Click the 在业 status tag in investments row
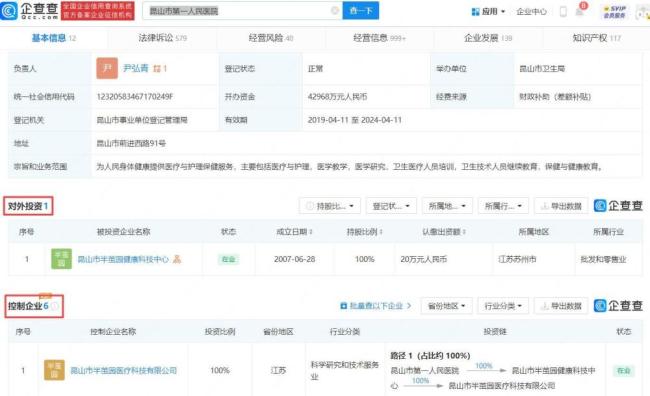The height and width of the screenshot is (396, 650). [x=228, y=260]
